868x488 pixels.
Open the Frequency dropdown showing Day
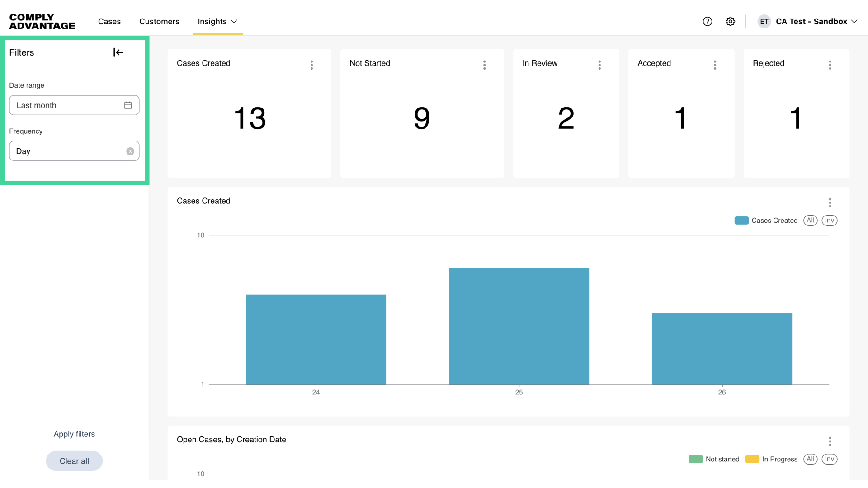pos(68,151)
